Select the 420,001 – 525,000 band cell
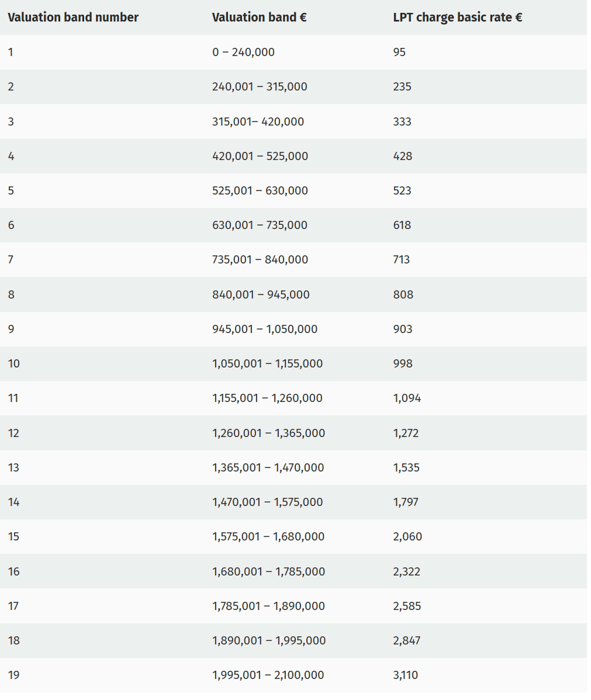The height and width of the screenshot is (700, 591). coord(260,156)
